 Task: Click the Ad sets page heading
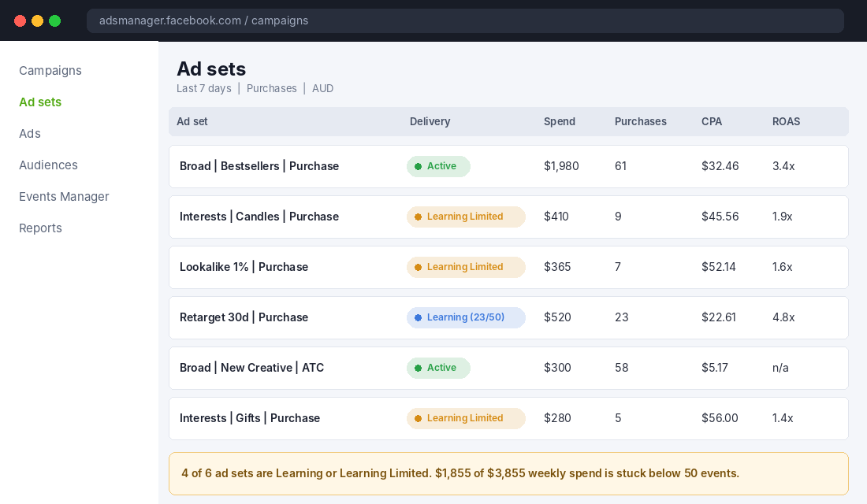[x=211, y=69]
